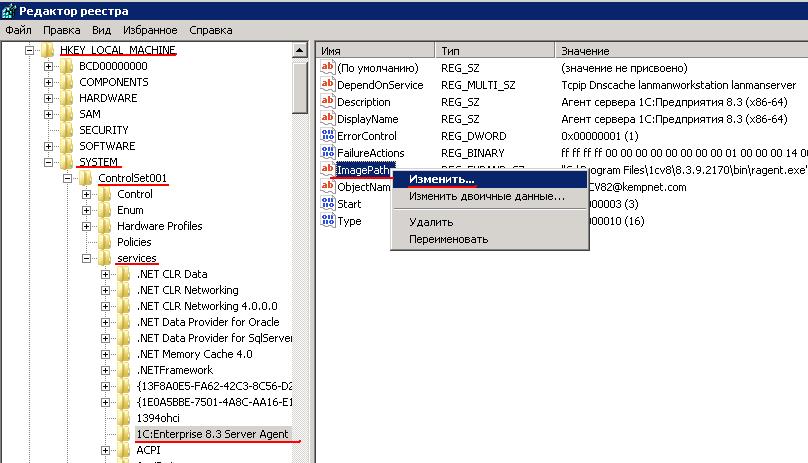This screenshot has height=463, width=808.
Task: Choose Переименовать in the context menu
Action: pos(490,239)
